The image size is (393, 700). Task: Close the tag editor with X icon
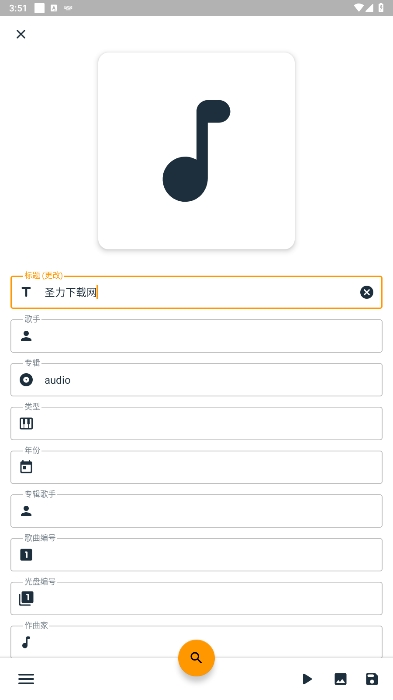point(21,34)
